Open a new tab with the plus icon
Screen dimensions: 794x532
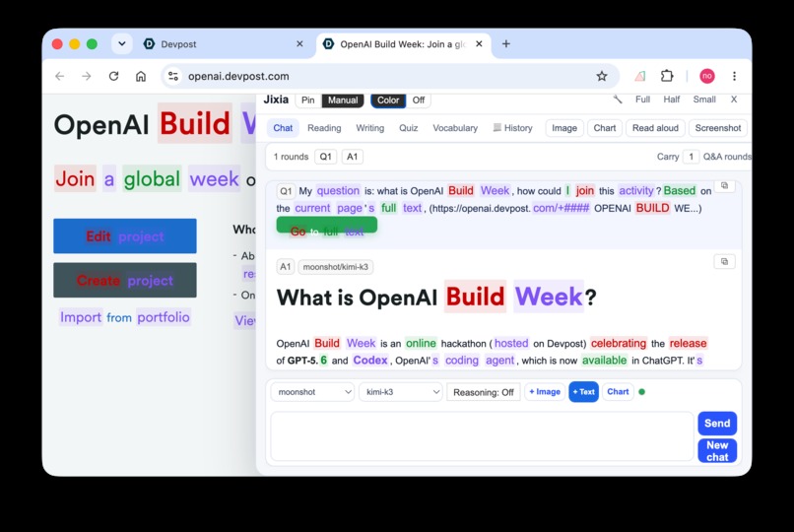click(x=506, y=44)
